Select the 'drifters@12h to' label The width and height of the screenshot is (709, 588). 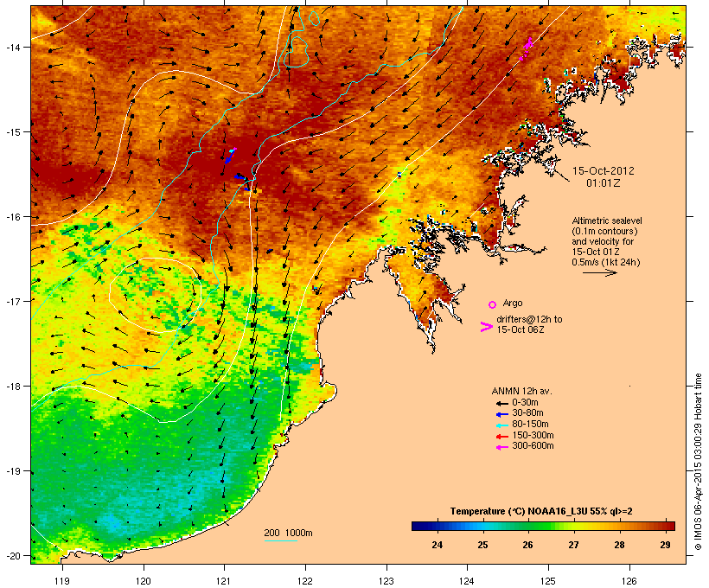pos(529,319)
